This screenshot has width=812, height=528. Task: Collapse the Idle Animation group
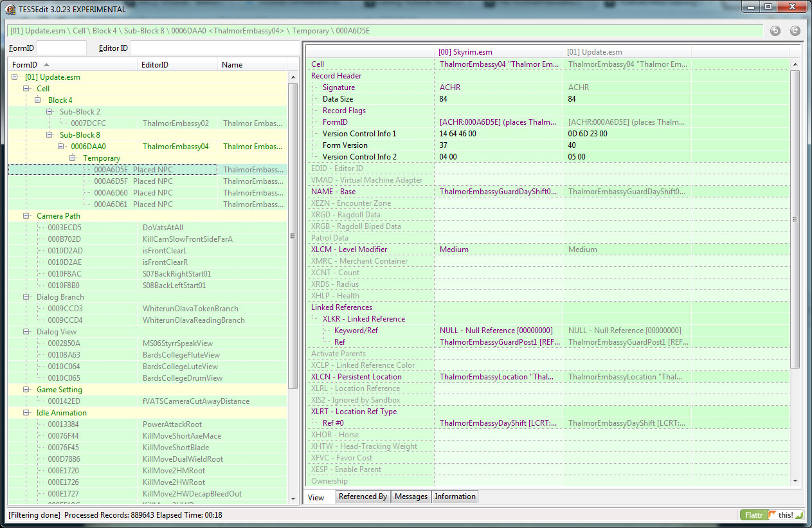coord(27,413)
